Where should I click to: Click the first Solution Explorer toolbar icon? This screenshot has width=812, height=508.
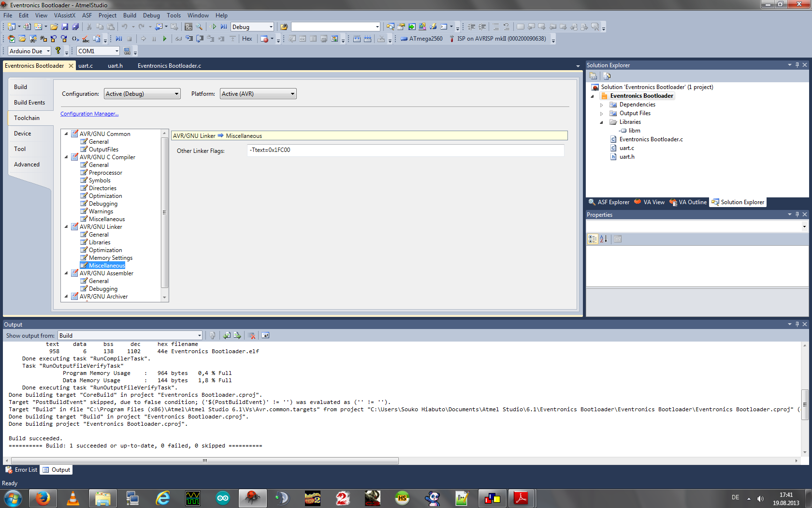tap(593, 76)
